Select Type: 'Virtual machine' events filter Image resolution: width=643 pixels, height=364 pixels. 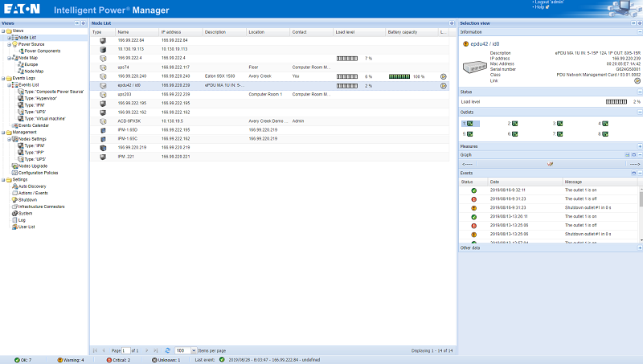45,119
